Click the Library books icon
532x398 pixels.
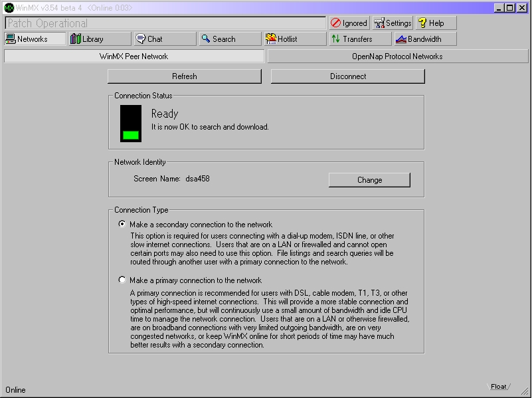(75, 39)
